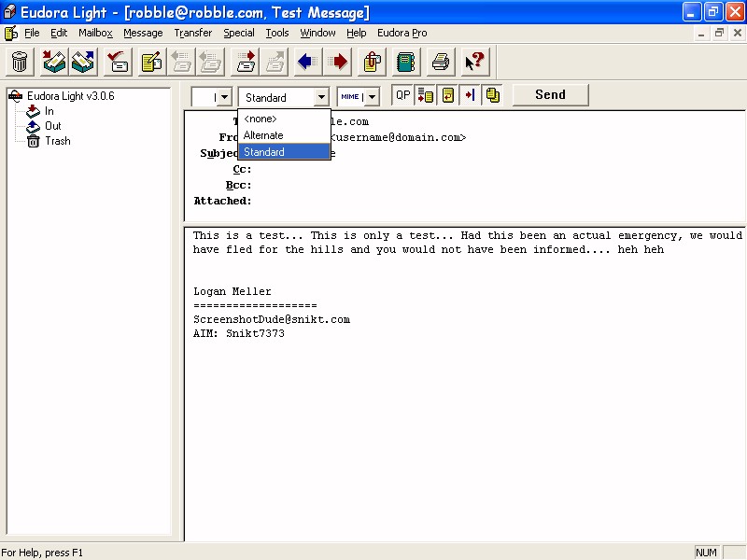The image size is (747, 560).
Task: Choose <none> in the signature list
Action: tap(284, 119)
